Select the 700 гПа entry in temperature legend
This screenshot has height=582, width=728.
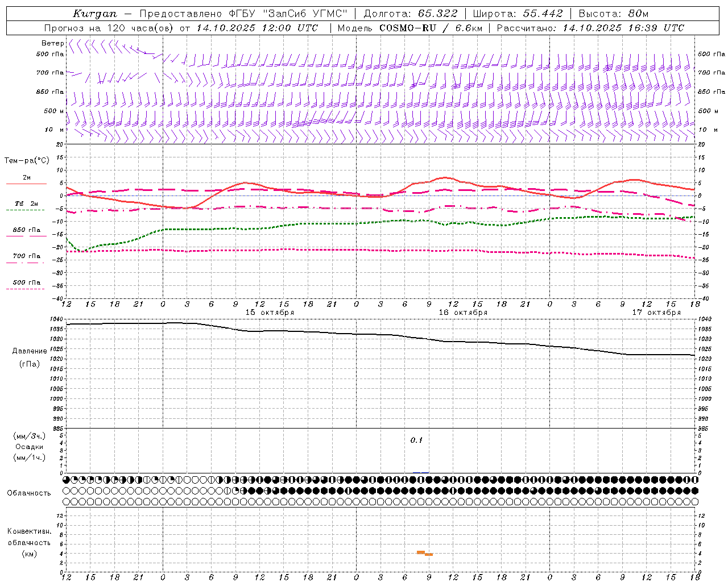click(x=26, y=256)
